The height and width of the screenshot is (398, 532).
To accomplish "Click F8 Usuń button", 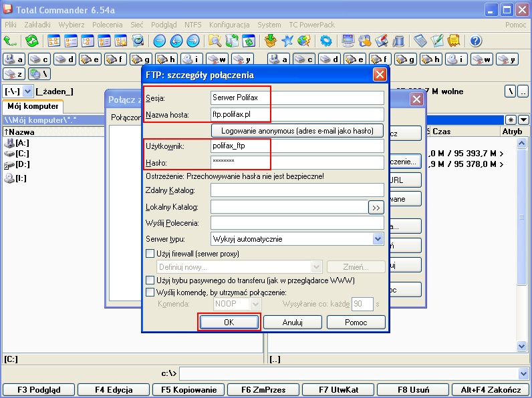I will point(413,390).
